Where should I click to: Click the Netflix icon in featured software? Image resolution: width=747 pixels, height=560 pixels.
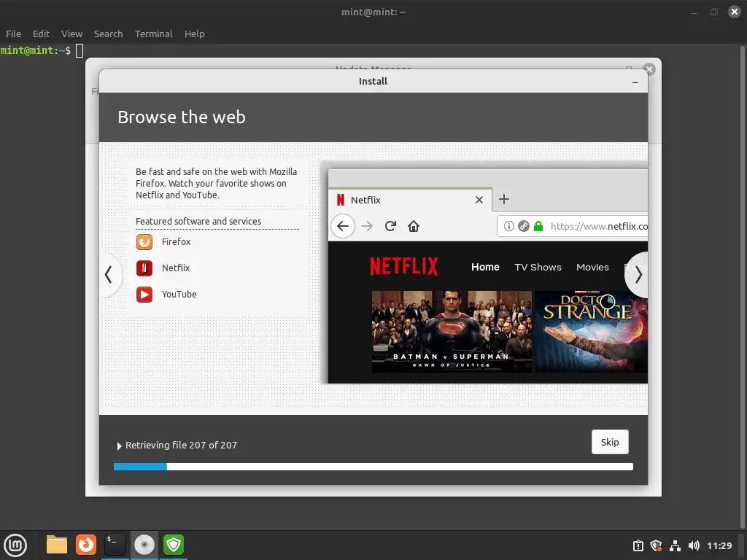click(144, 268)
